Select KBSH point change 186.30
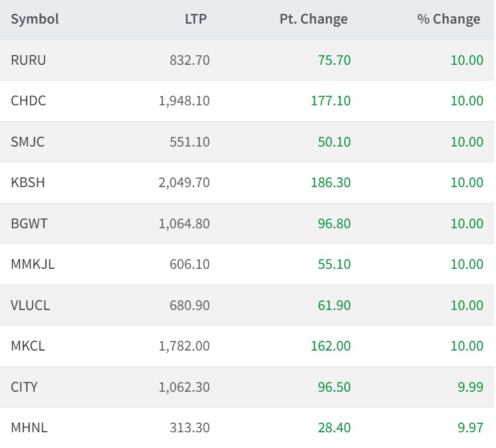The image size is (496, 448). click(330, 182)
